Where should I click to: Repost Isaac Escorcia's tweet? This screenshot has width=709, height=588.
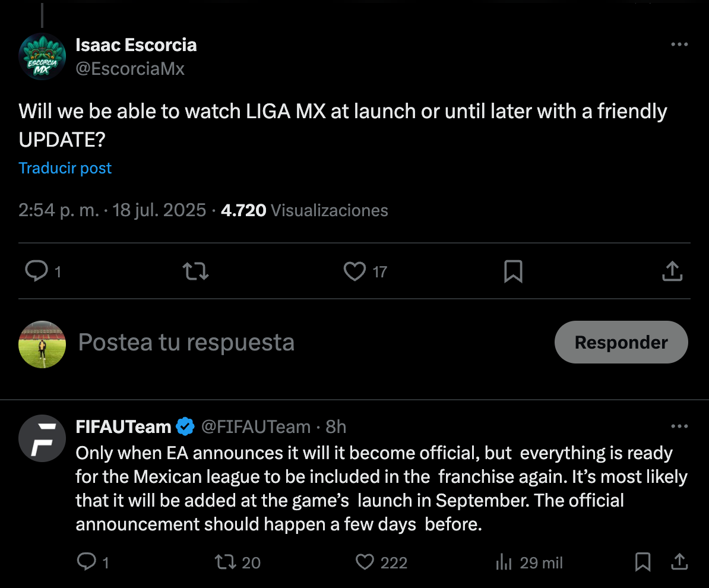tap(195, 271)
